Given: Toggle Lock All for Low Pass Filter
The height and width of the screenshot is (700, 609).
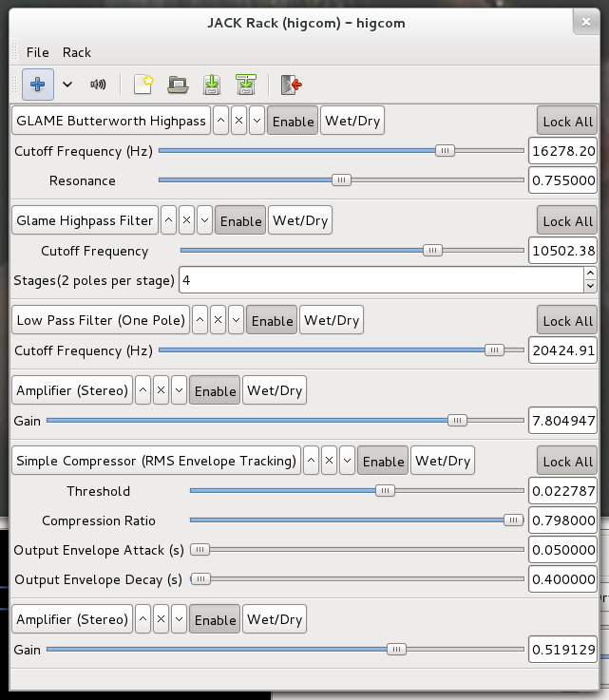Looking at the screenshot, I should [x=567, y=320].
